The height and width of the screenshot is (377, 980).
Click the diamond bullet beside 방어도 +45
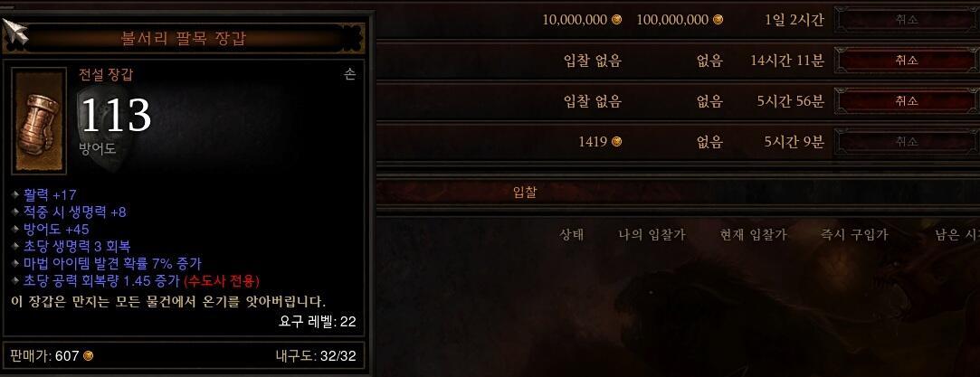[x=15, y=229]
